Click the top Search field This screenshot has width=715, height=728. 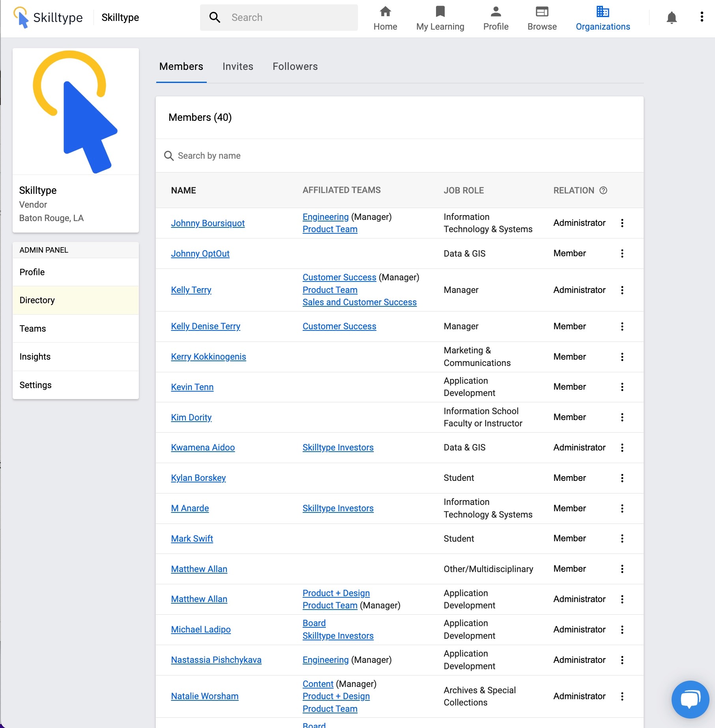click(x=279, y=17)
